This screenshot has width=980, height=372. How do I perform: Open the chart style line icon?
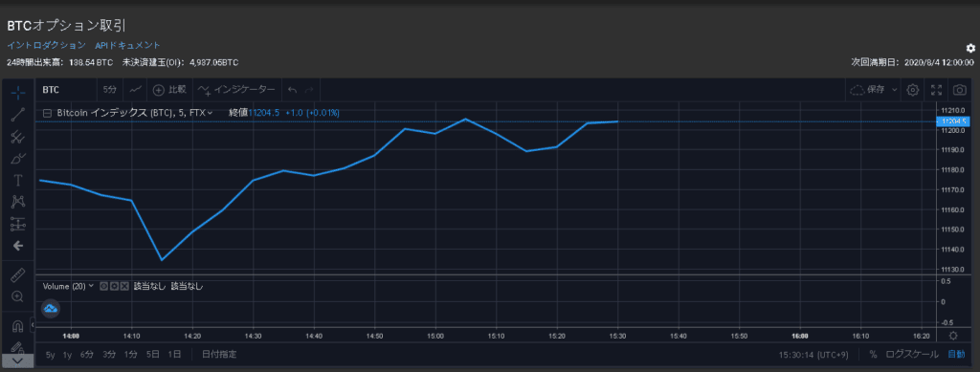coord(136,90)
